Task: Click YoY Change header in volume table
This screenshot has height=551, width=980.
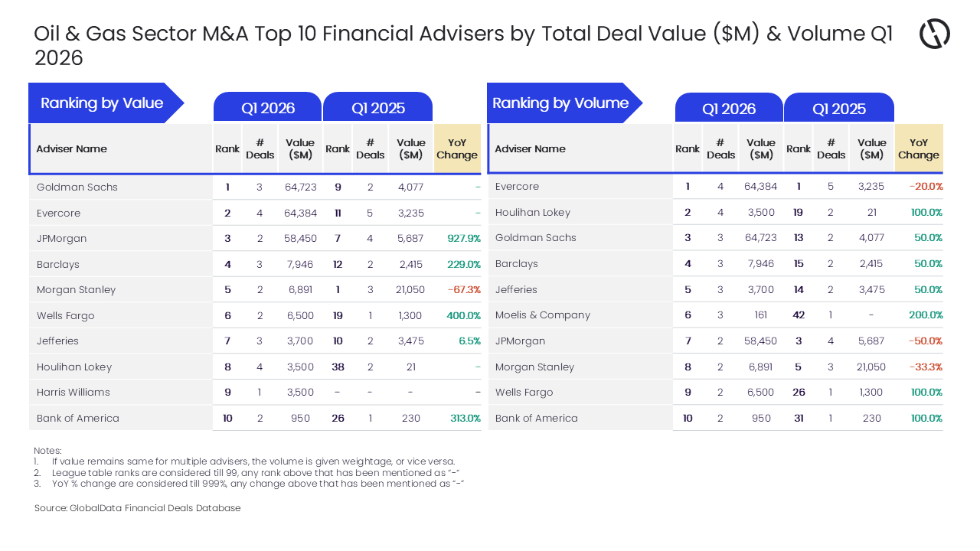Action: point(919,148)
